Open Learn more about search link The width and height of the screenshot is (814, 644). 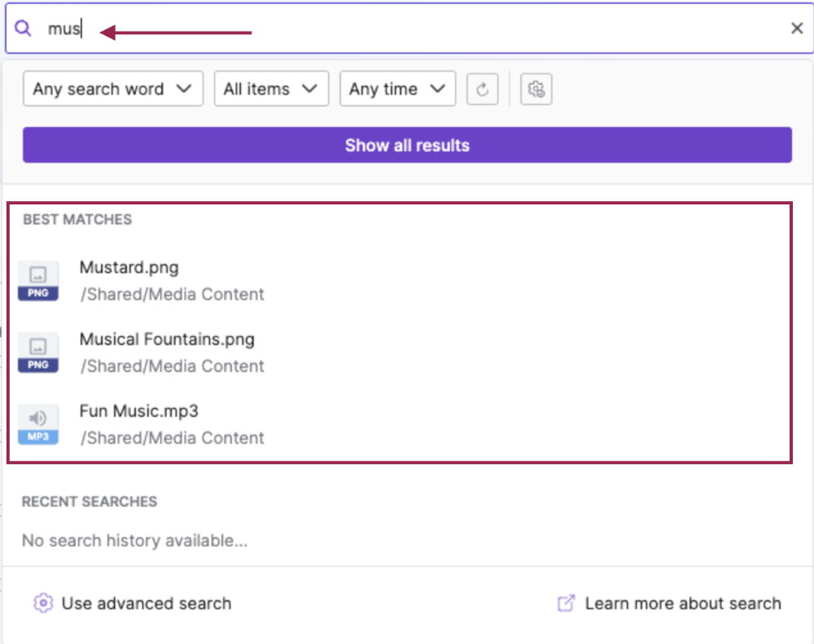tap(682, 603)
